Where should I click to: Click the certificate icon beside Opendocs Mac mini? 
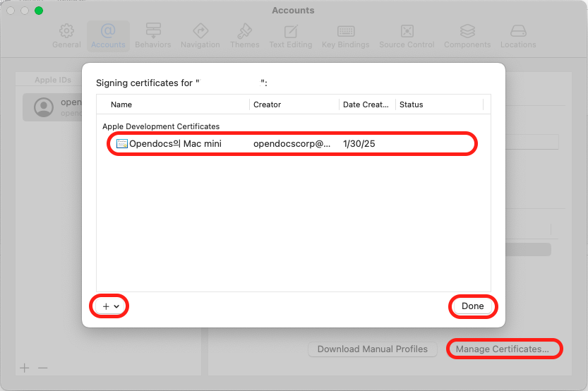click(122, 143)
